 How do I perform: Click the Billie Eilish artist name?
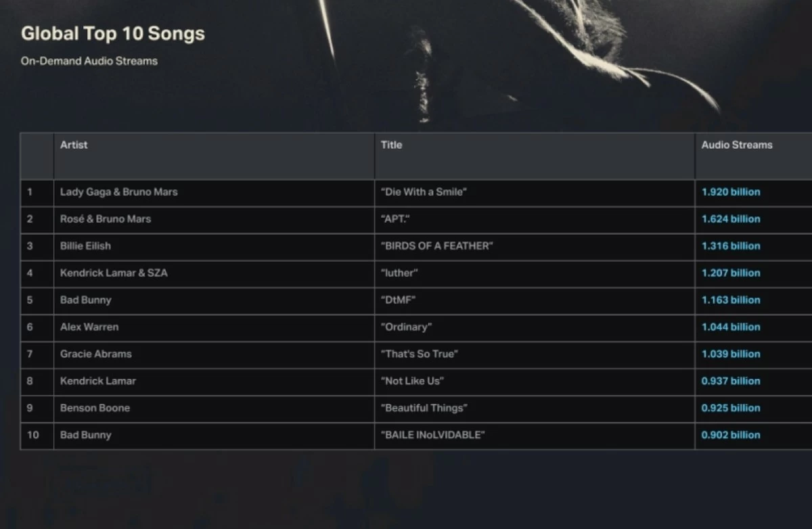[85, 246]
